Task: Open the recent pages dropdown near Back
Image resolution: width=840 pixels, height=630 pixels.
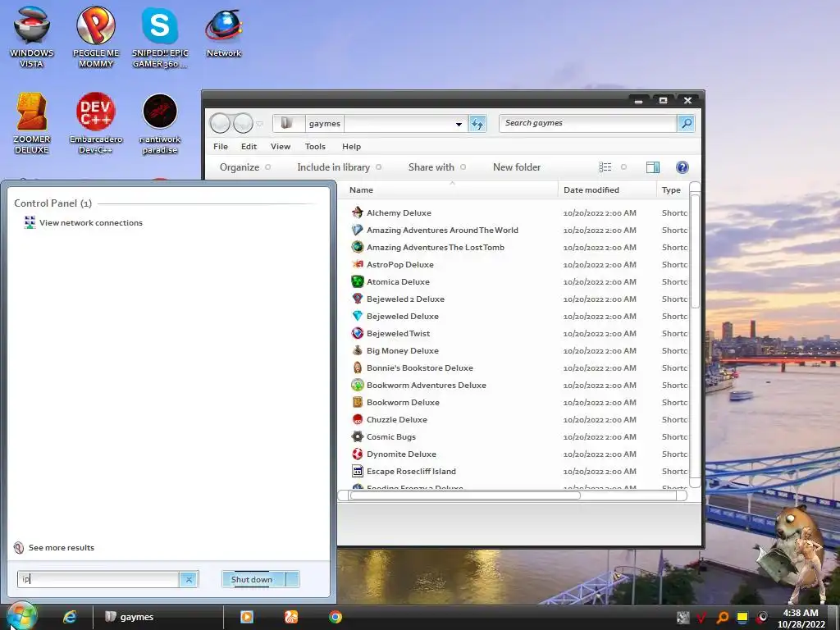Action: click(x=260, y=124)
